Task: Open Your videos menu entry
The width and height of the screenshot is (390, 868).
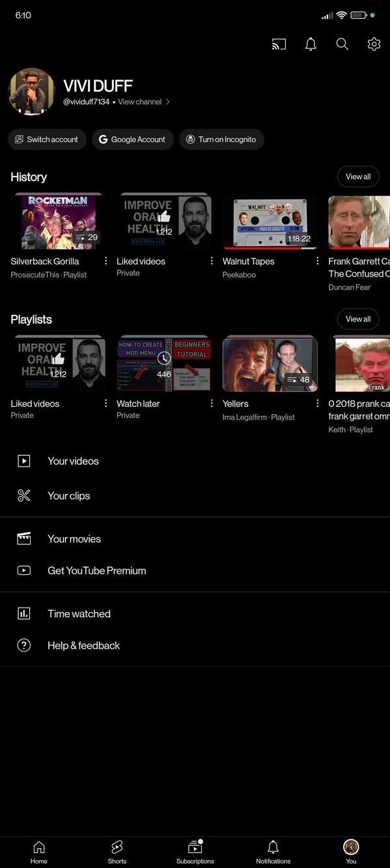Action: coord(195,461)
